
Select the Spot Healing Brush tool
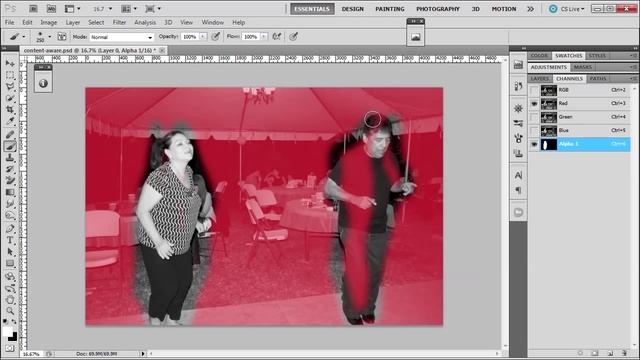[10, 135]
